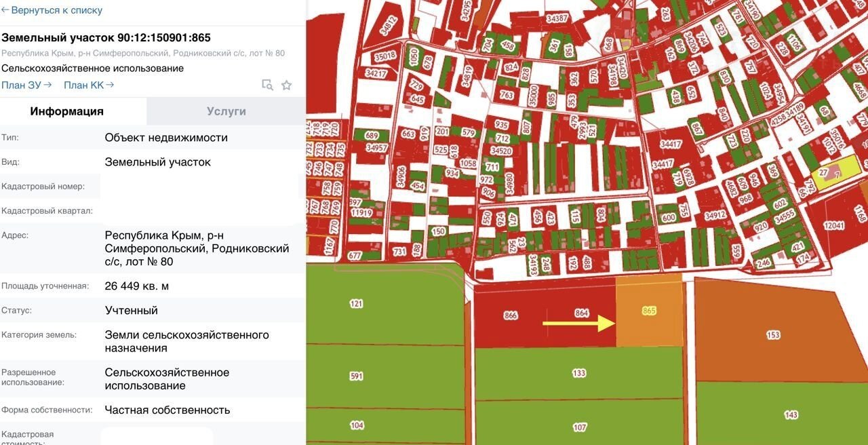Add parcel to favorites with star icon

(287, 85)
